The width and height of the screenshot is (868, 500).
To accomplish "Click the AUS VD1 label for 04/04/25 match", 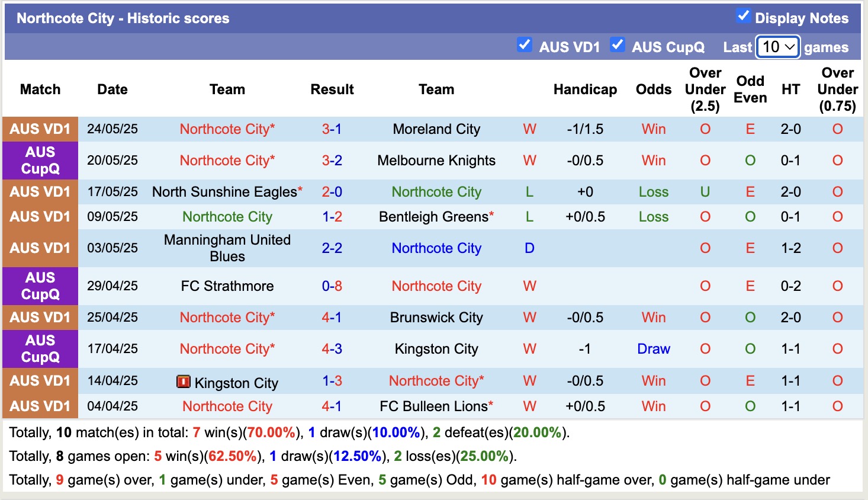I will [x=40, y=406].
